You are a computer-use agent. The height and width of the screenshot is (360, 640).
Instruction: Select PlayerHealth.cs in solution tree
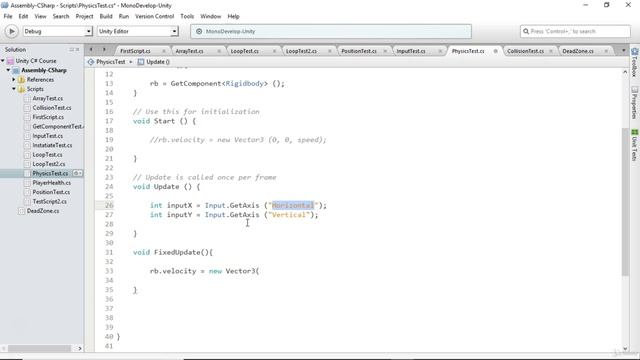coord(51,183)
